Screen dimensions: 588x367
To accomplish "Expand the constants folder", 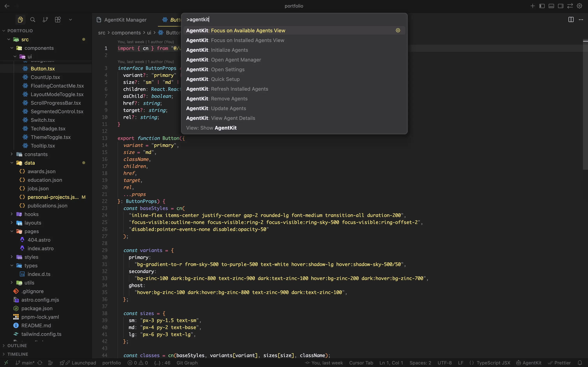I will [x=46, y=154].
